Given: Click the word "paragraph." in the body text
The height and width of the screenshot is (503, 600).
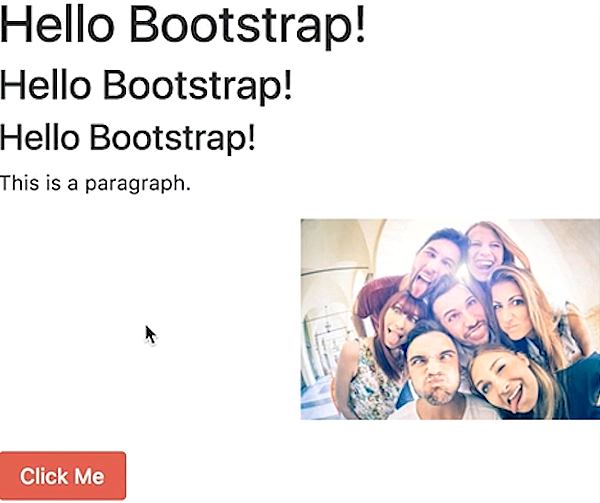Looking at the screenshot, I should coord(138,185).
